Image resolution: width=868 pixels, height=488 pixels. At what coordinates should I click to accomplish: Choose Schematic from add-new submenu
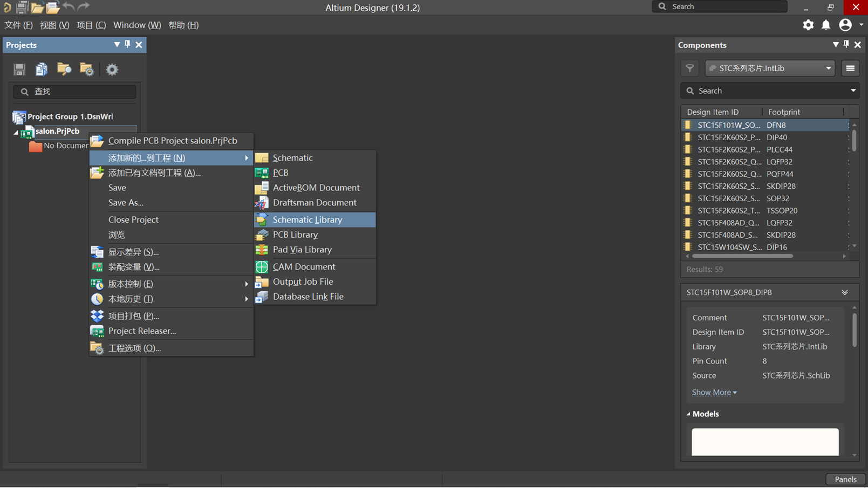(315, 157)
